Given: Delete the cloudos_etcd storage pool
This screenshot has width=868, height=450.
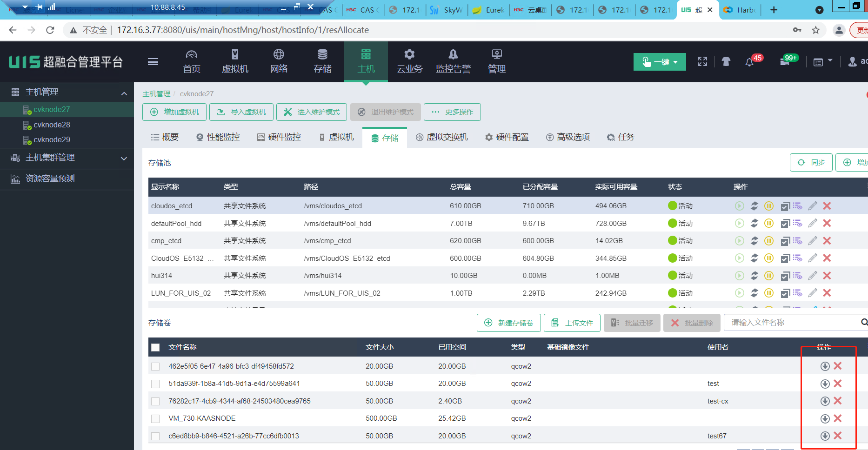Looking at the screenshot, I should click(827, 206).
